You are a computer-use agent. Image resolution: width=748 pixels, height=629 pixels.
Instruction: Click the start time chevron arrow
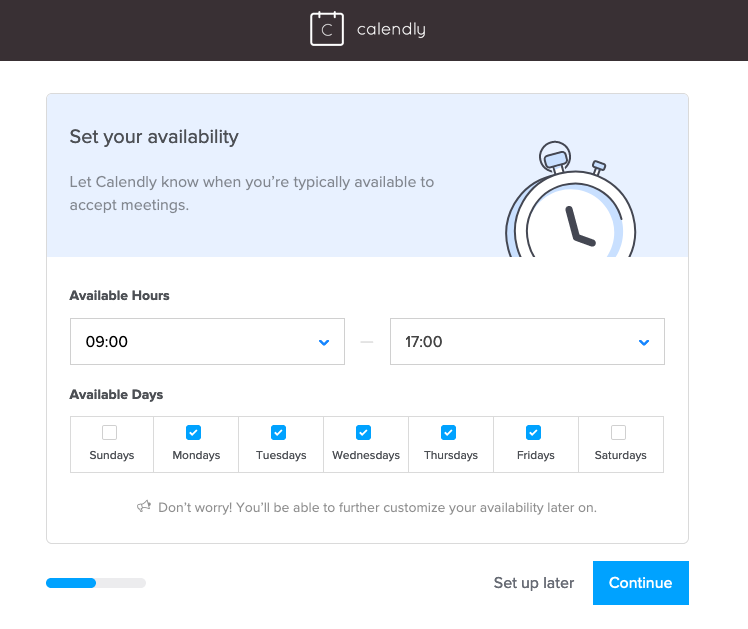pos(324,342)
